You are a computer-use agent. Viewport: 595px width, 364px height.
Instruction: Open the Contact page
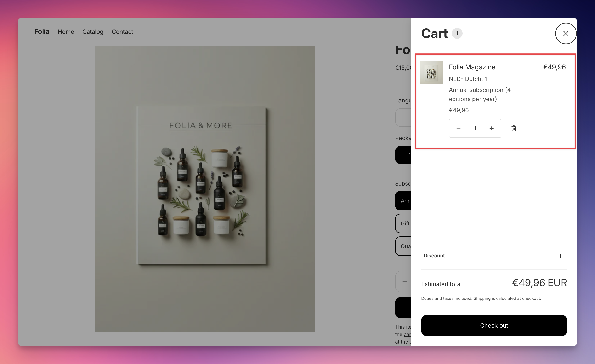pos(122,32)
